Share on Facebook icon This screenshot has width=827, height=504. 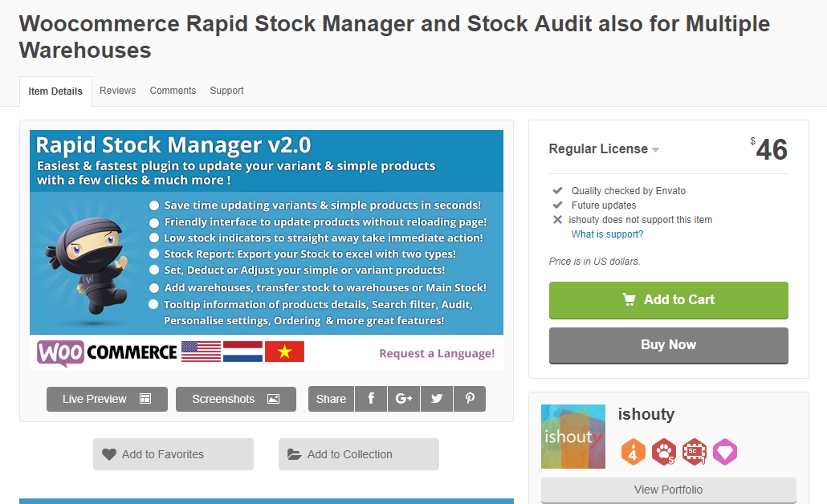[371, 399]
